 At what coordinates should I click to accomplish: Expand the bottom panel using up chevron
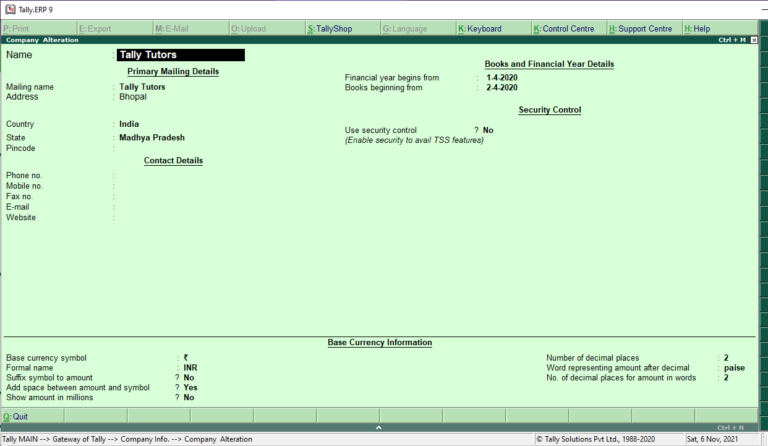(378, 427)
